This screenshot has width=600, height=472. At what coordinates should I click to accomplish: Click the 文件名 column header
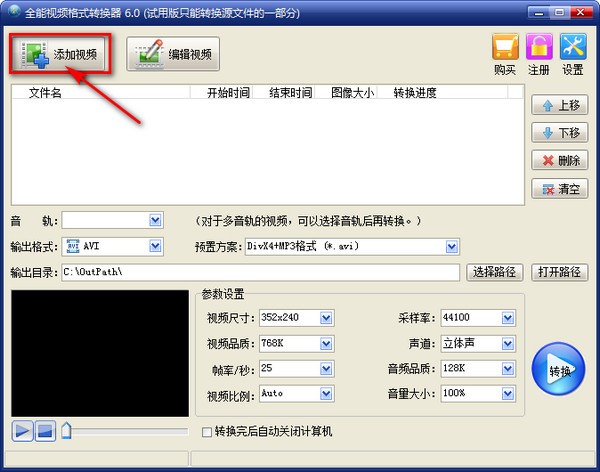click(x=101, y=92)
